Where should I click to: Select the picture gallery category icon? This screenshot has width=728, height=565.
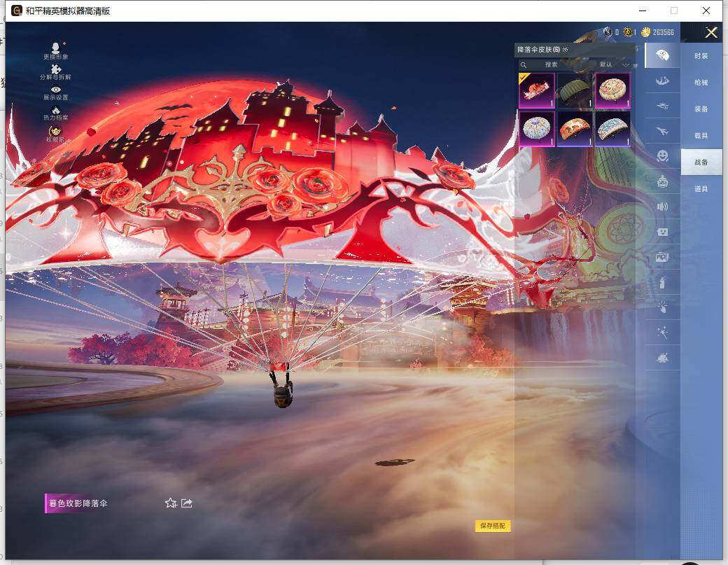(x=662, y=257)
